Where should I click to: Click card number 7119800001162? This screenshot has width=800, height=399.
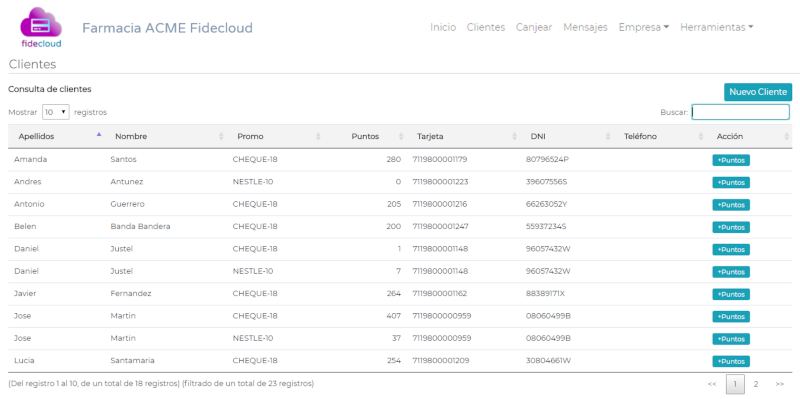(x=440, y=293)
